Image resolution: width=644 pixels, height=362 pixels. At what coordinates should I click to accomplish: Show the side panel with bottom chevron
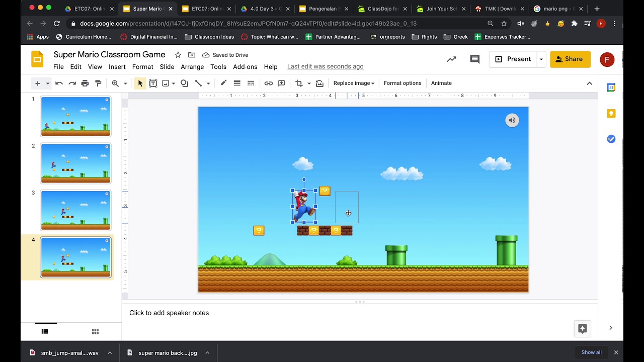(x=611, y=328)
